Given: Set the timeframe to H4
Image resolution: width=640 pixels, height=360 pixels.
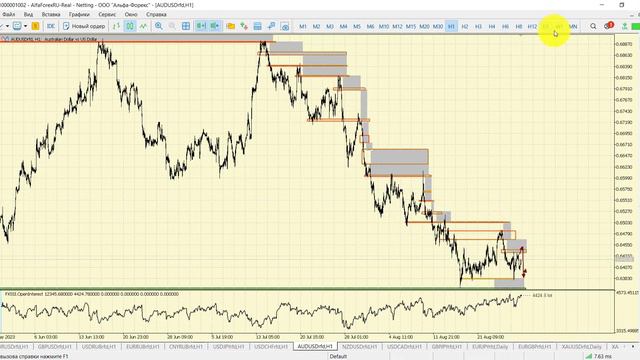Looking at the screenshot, I should 491,27.
